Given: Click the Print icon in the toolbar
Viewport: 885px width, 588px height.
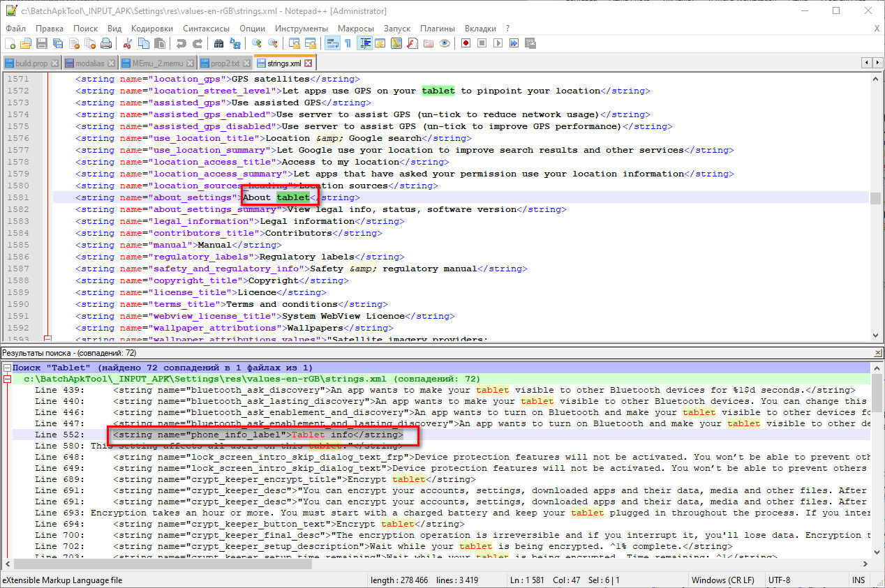Looking at the screenshot, I should pos(105,43).
